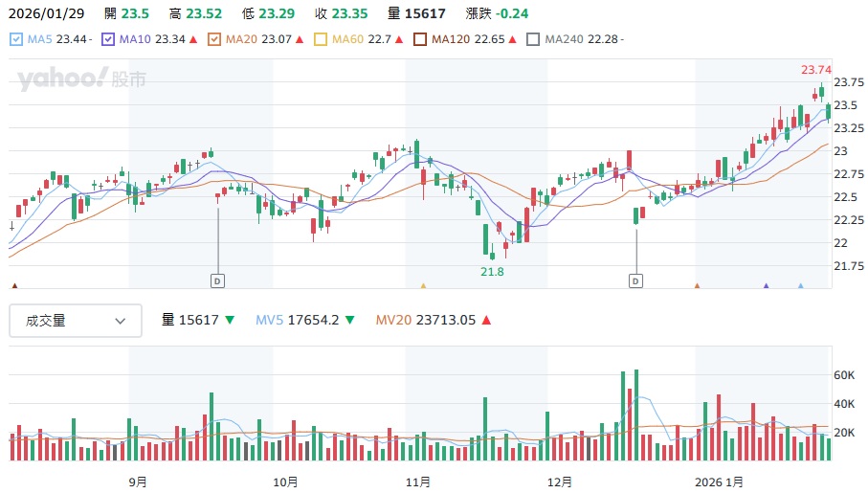Click the yellow triangle marker under November
Viewport: 868px width, 493px height.
pyautogui.click(x=423, y=285)
